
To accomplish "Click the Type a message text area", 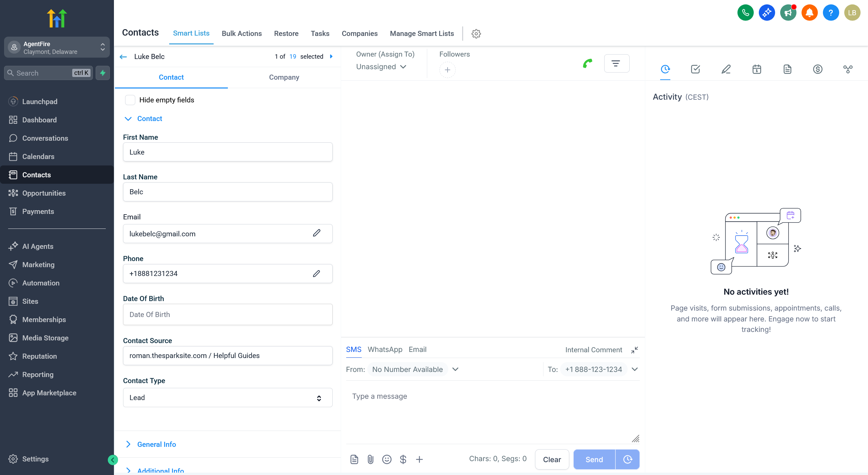I will (492, 410).
